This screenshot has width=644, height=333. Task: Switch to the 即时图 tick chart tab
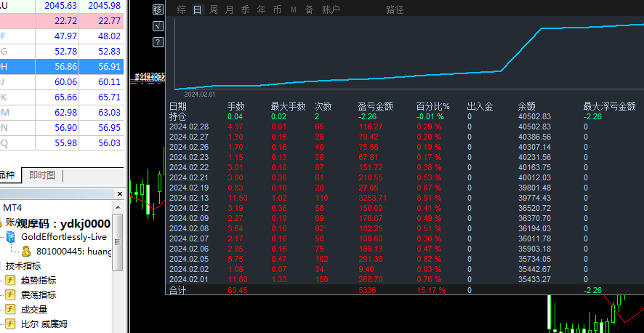42,175
